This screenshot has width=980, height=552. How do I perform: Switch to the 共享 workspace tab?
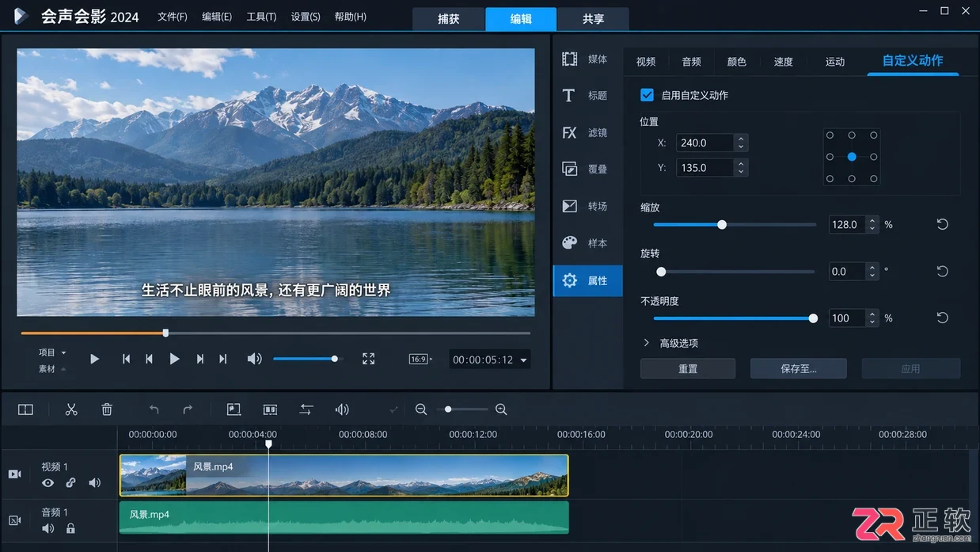point(594,19)
